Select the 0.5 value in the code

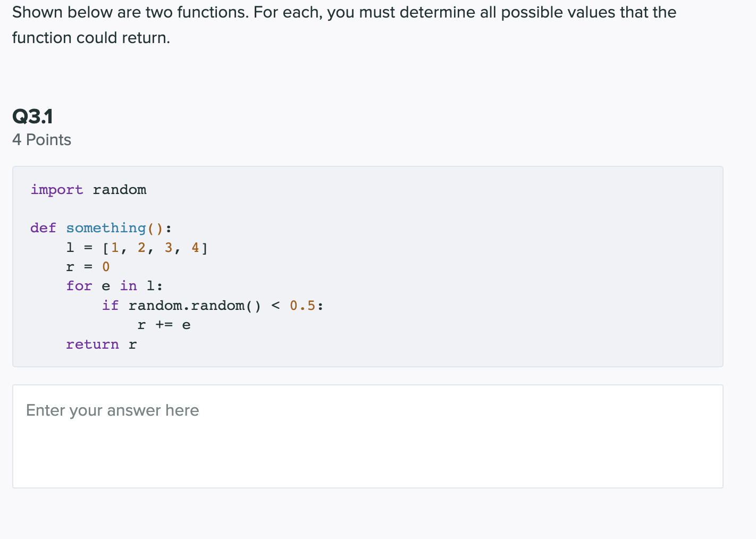tap(303, 305)
